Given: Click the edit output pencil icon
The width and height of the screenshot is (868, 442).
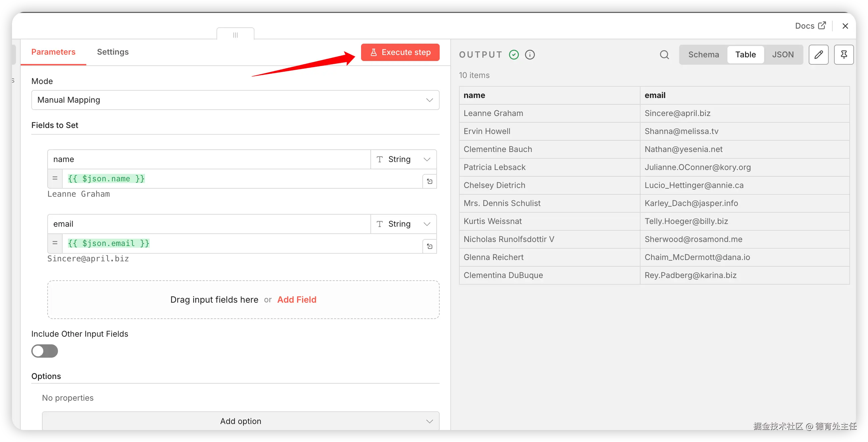Looking at the screenshot, I should (818, 54).
